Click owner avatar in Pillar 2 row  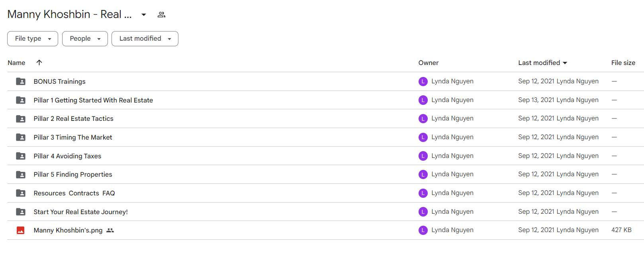(x=423, y=118)
